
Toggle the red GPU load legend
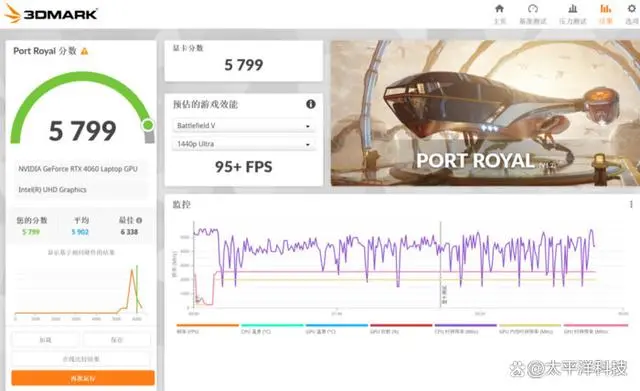(401, 329)
